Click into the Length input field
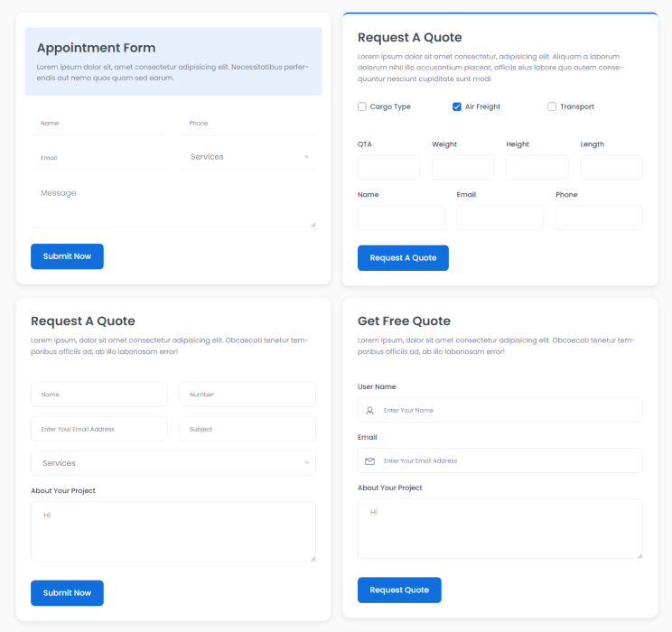Viewport: 672px width, 632px height. (x=611, y=167)
